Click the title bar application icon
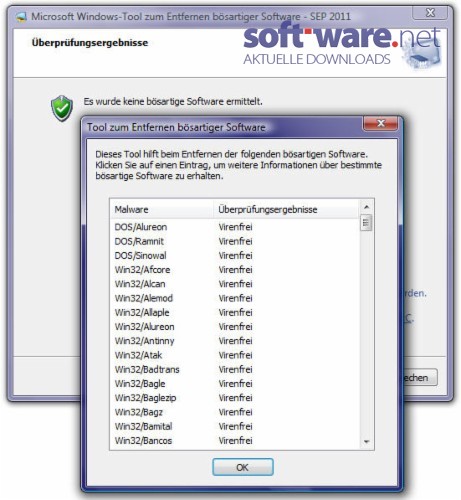 pos(21,17)
